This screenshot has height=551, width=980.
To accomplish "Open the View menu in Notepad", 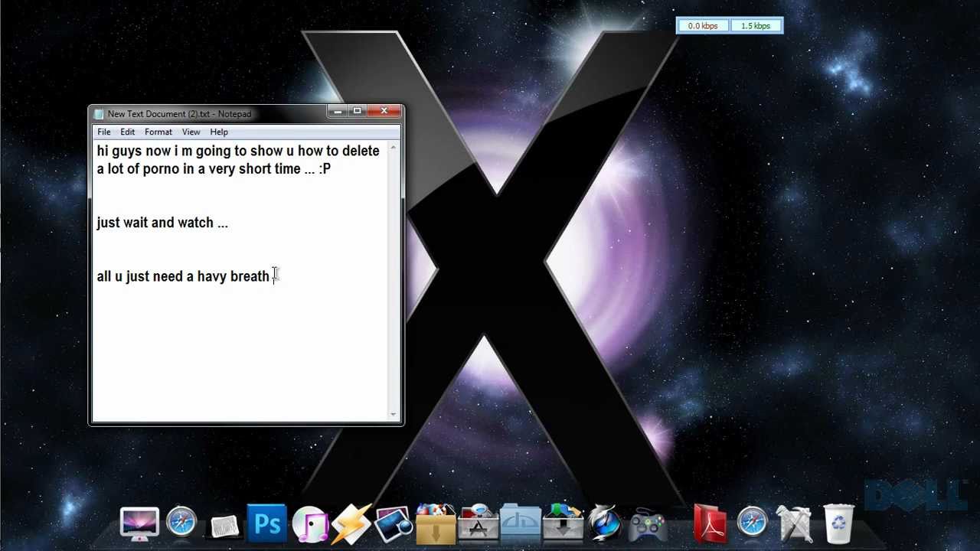I will [x=191, y=132].
